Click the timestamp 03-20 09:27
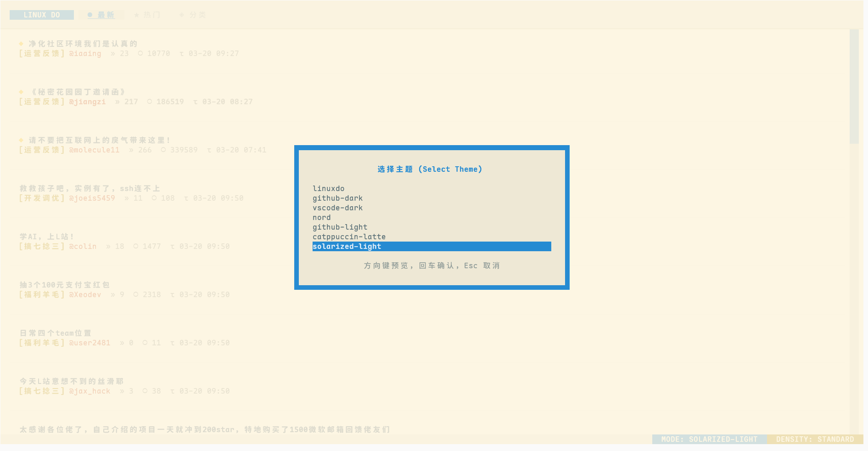 [214, 53]
